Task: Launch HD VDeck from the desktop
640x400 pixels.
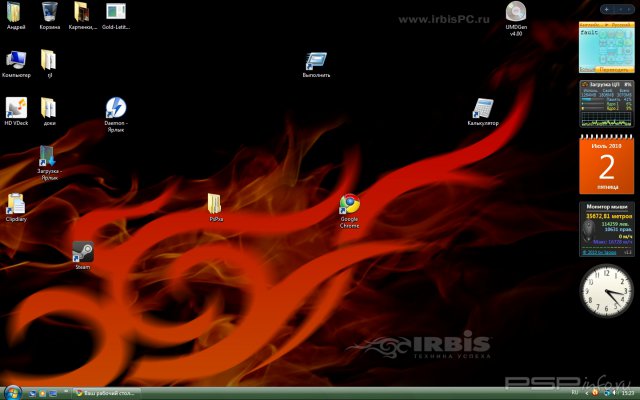Action: coord(16,108)
